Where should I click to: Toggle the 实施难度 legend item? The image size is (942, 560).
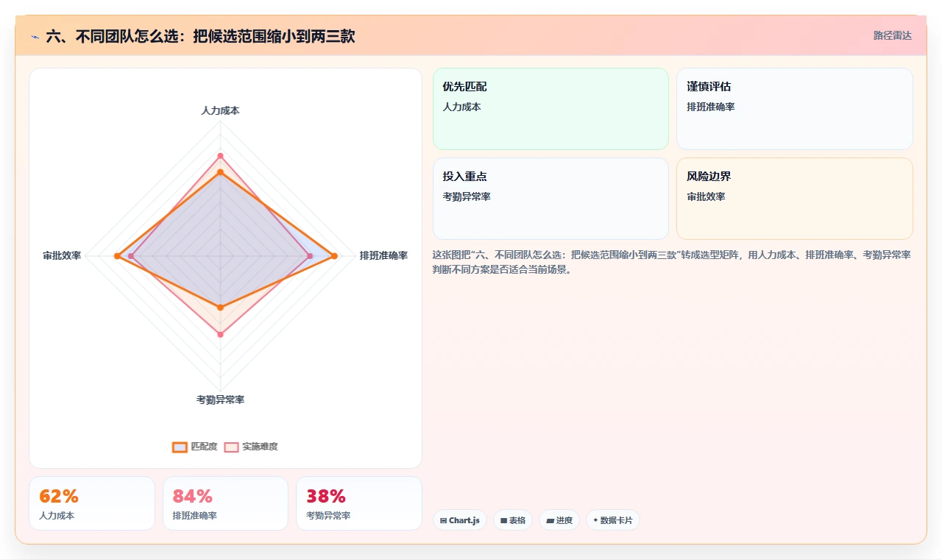tap(251, 447)
